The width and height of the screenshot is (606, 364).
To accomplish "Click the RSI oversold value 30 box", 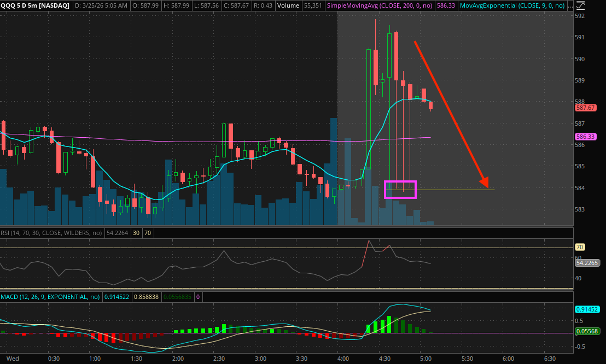I will coord(136,233).
